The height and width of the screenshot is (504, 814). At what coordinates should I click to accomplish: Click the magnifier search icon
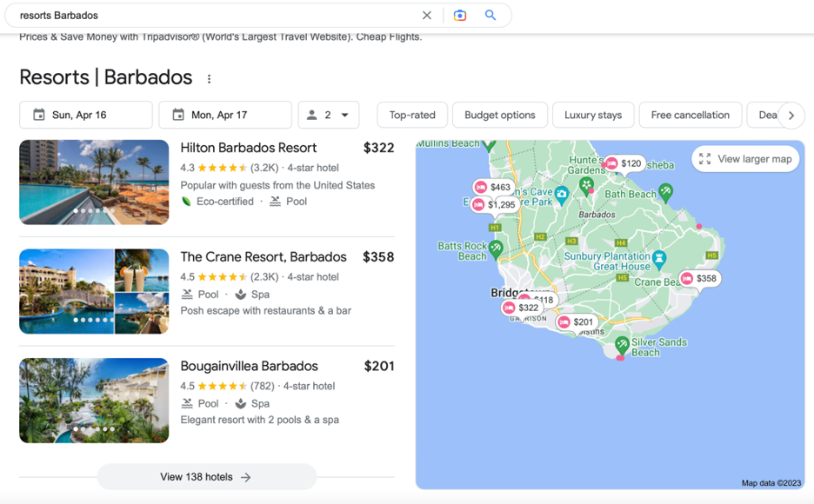[x=490, y=16]
